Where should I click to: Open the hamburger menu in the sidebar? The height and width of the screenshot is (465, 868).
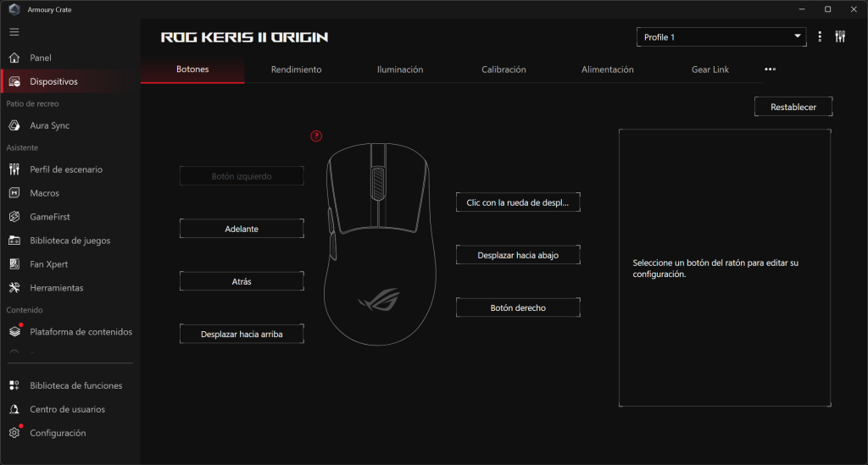coord(14,32)
